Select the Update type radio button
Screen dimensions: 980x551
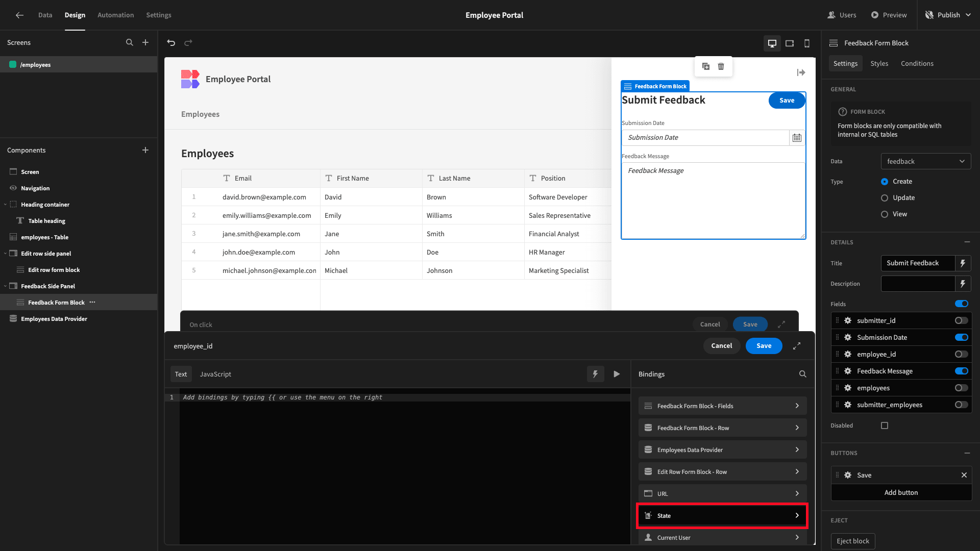(885, 198)
